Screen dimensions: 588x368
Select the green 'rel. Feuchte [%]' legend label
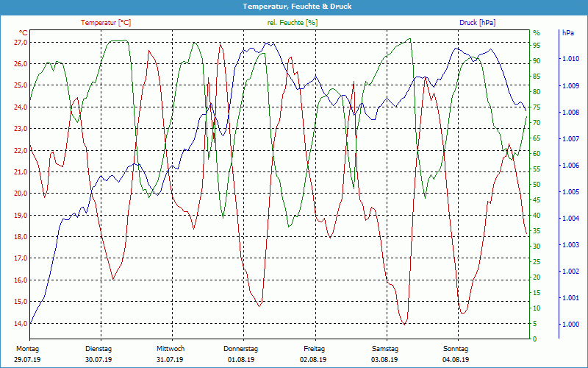292,23
